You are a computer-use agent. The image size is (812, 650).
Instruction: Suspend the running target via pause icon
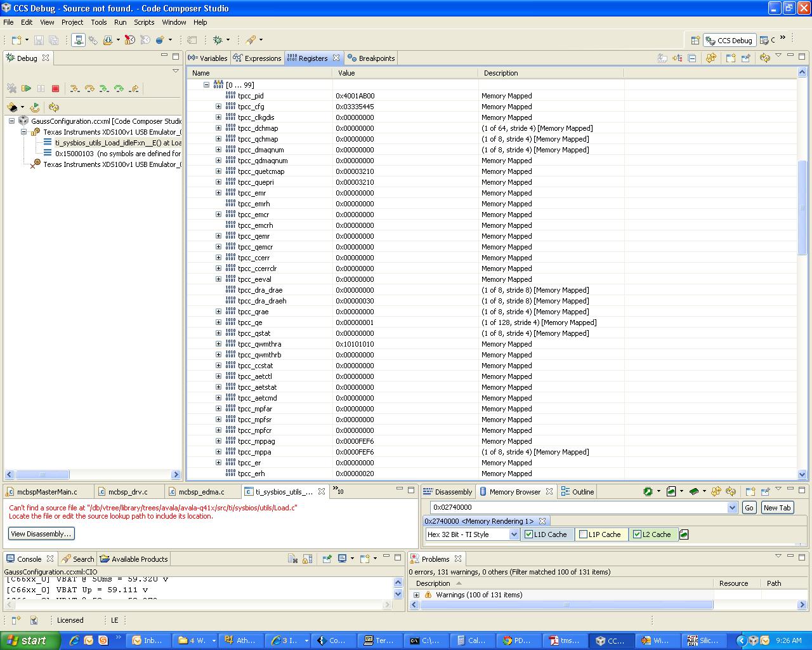click(41, 89)
